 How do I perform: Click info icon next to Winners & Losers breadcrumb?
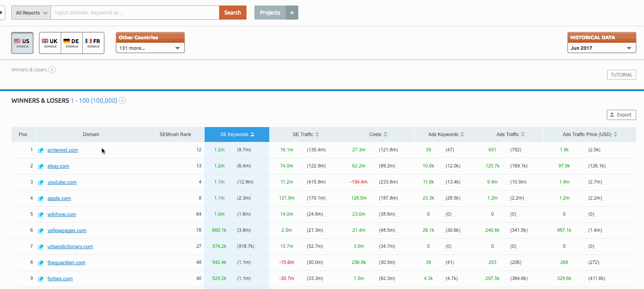pyautogui.click(x=52, y=70)
